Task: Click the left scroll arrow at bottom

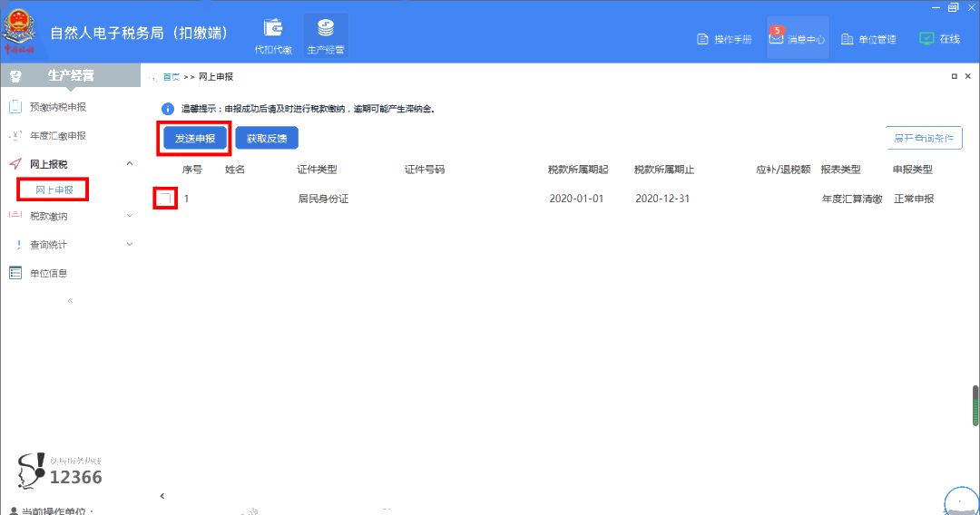Action: coord(162,496)
